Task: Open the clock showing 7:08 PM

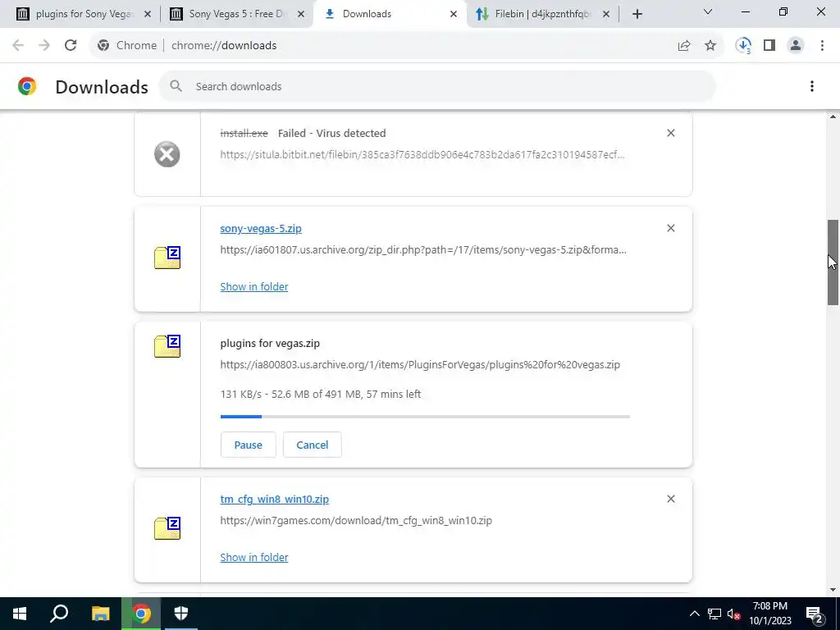Action: pyautogui.click(x=769, y=614)
